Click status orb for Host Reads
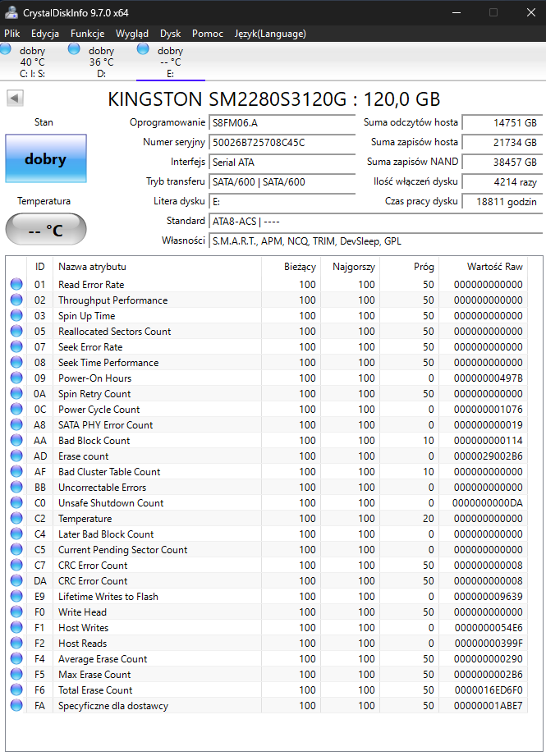Image resolution: width=546 pixels, height=756 pixels. (x=16, y=644)
